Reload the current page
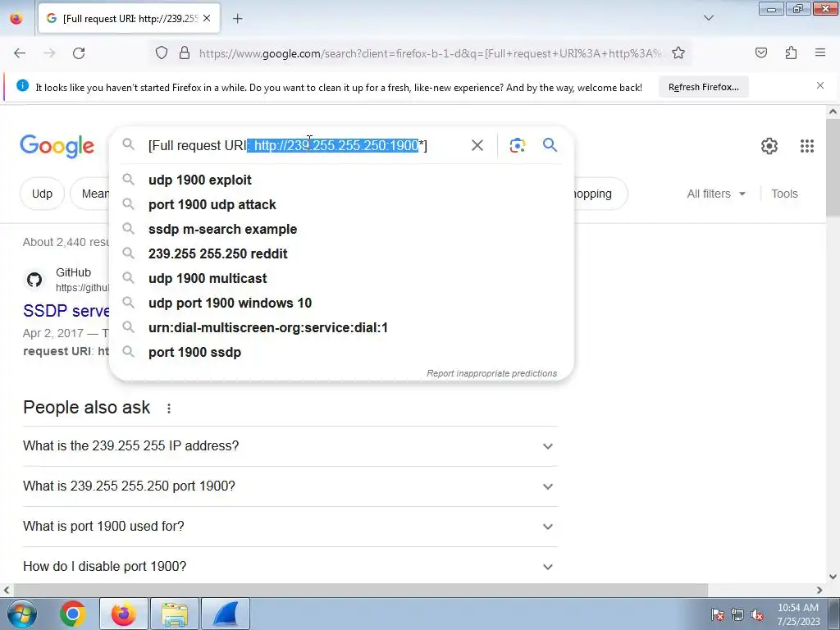 point(79,53)
